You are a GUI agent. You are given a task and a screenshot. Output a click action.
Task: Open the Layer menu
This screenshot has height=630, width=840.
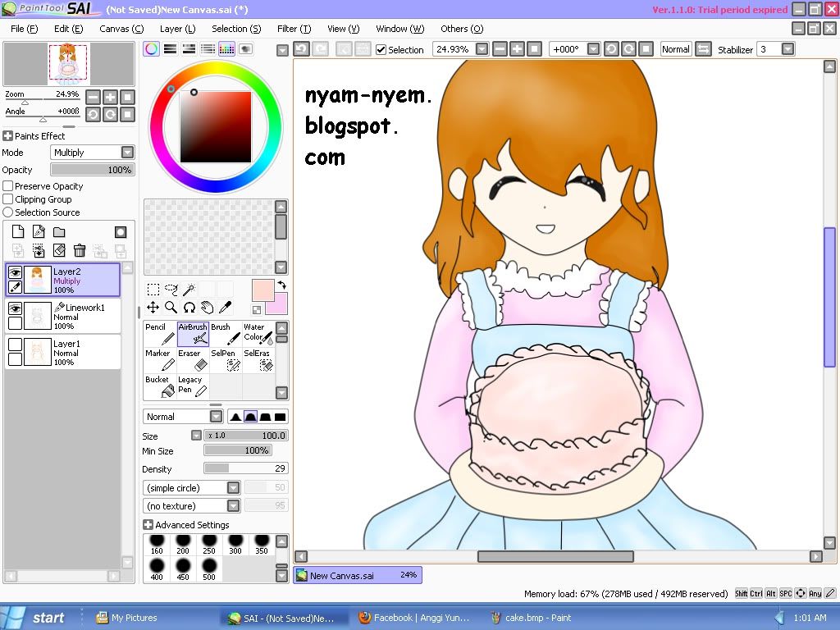pyautogui.click(x=177, y=29)
